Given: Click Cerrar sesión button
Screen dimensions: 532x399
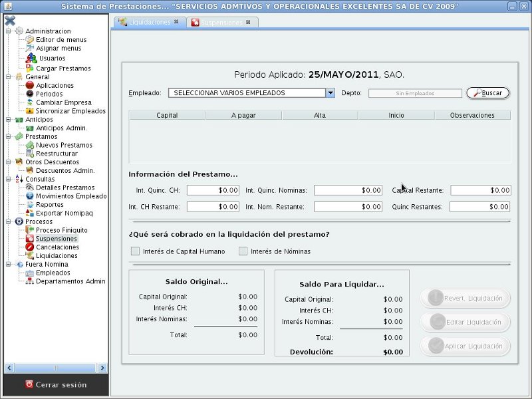Looking at the screenshot, I should point(56,384).
